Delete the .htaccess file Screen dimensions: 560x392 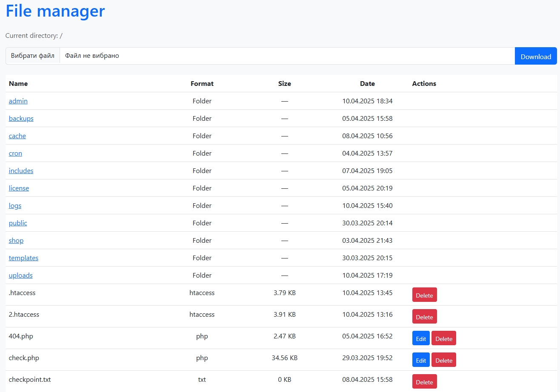424,295
